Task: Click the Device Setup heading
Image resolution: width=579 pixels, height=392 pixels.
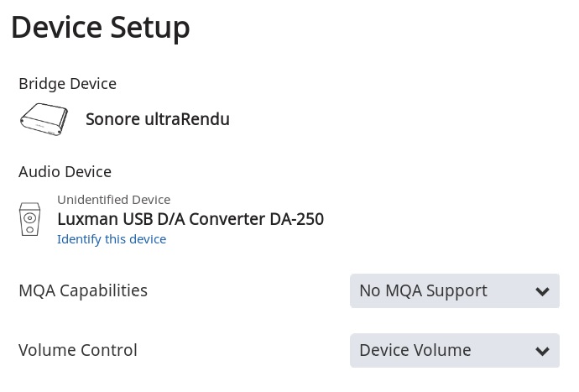Action: tap(101, 28)
